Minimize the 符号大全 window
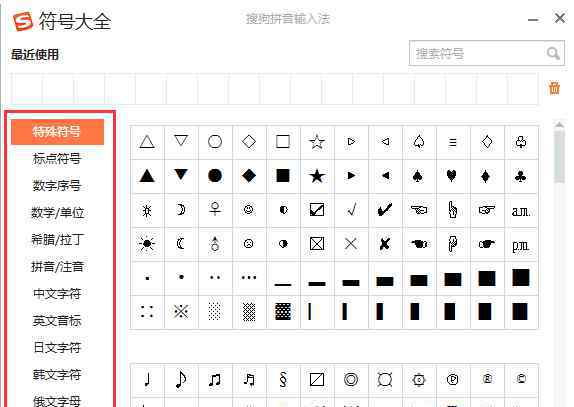 (533, 19)
